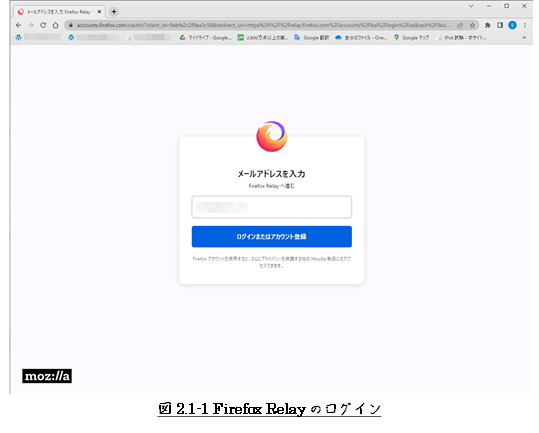This screenshot has height=433, width=539.
Task: Expand the hidden bookmarks overflow chevron
Action: 524,37
